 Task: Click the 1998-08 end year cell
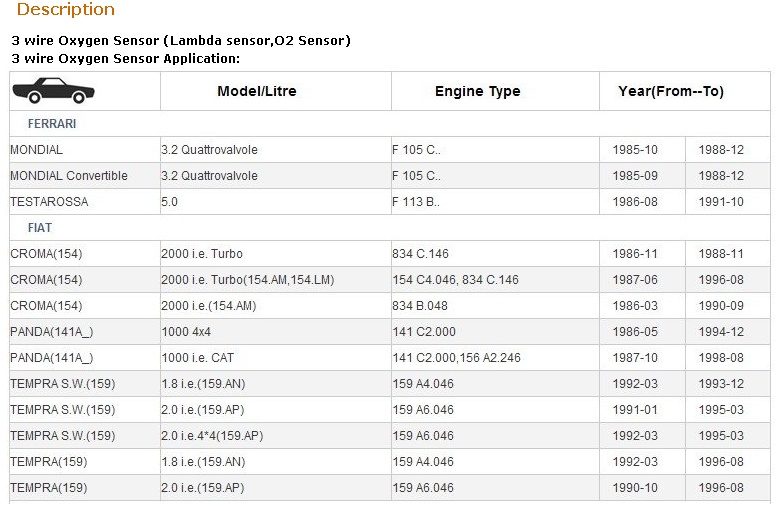[721, 358]
